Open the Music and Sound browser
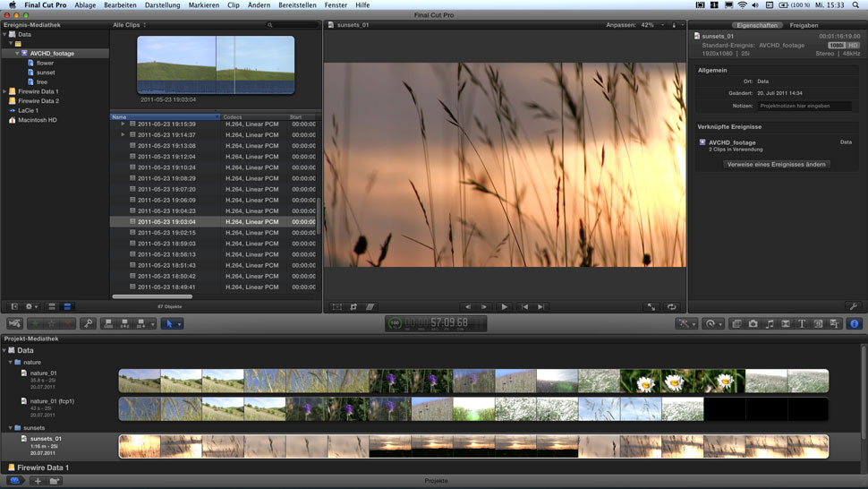868x489 pixels. click(x=770, y=323)
